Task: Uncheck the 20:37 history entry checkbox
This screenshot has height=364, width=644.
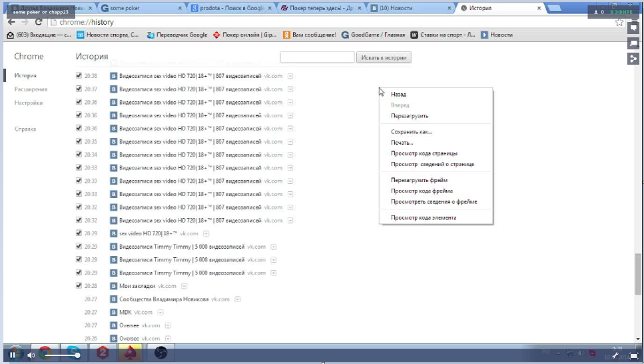Action: (x=79, y=89)
